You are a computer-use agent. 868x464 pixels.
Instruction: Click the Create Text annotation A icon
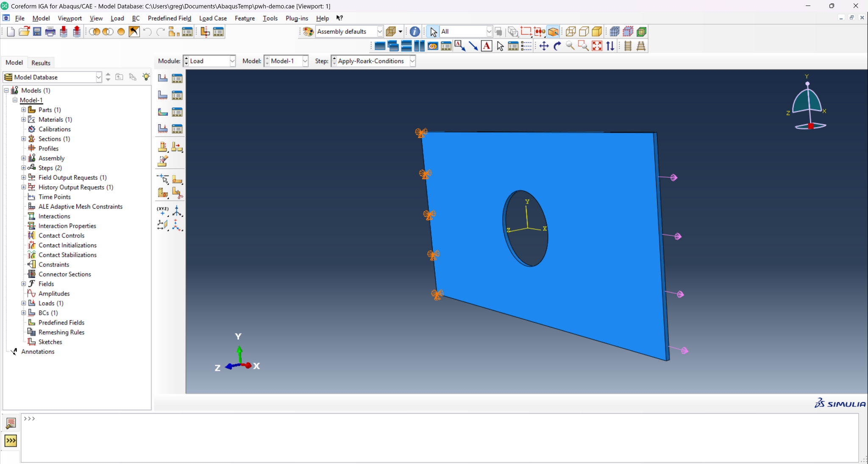coord(487,46)
